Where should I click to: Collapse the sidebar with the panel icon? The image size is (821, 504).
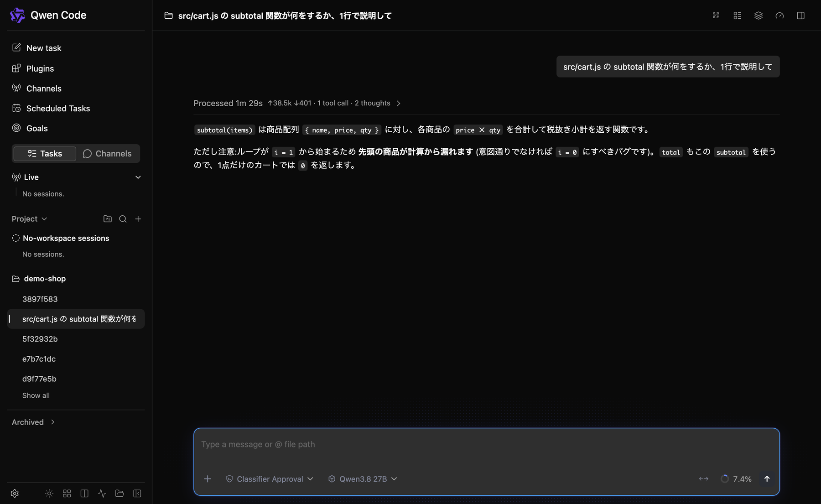coord(137,494)
